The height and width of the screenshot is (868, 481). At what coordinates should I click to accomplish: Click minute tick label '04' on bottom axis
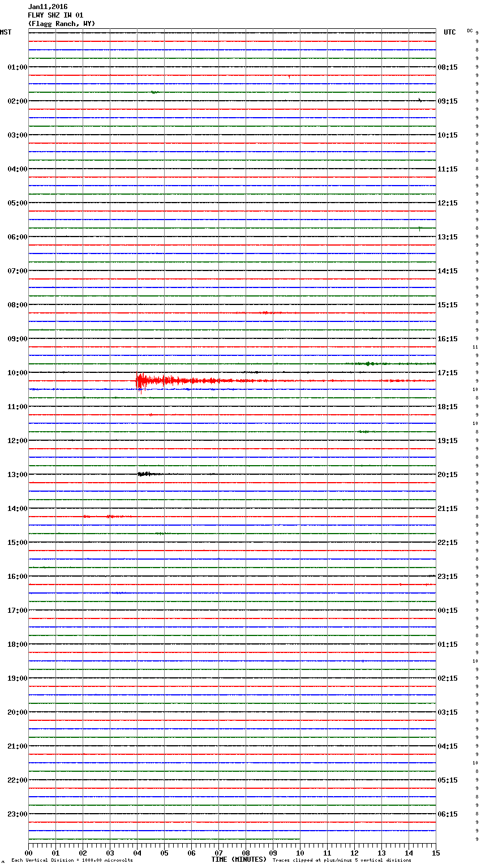click(x=137, y=852)
